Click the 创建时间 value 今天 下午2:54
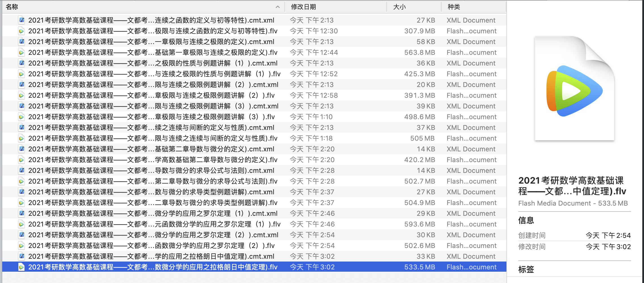Screen dimensions: 644x283 pos(608,235)
